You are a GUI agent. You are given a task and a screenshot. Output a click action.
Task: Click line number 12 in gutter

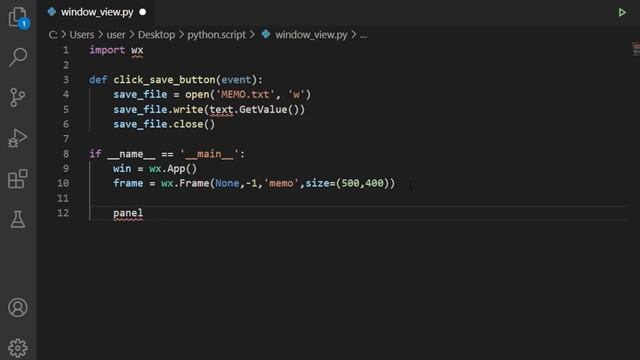pyautogui.click(x=63, y=213)
